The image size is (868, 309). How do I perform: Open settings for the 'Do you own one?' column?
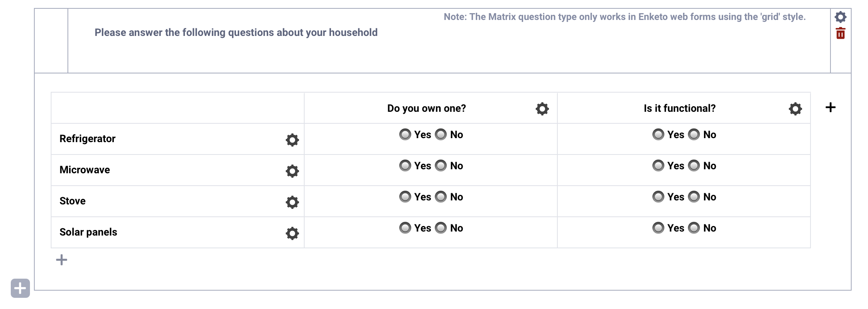coord(541,109)
